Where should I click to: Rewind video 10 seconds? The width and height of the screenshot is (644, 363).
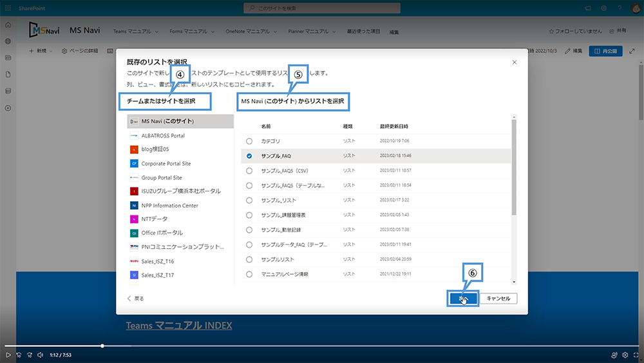(19, 355)
